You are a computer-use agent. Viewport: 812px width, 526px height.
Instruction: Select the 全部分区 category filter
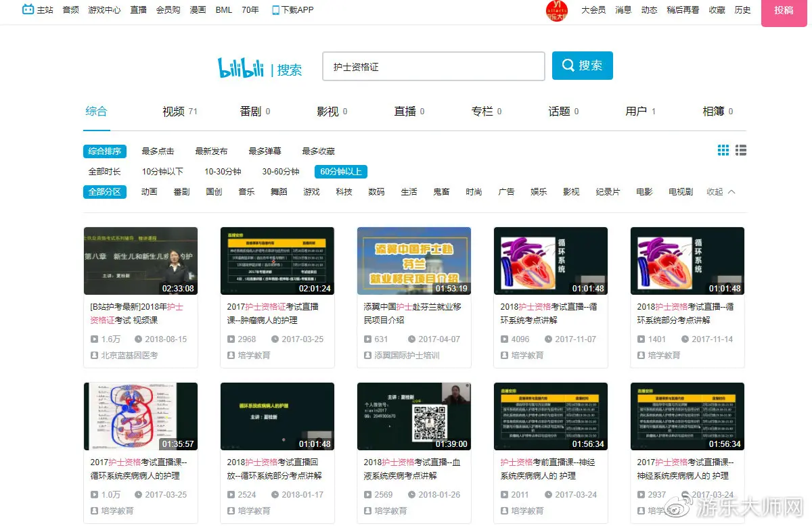click(105, 192)
